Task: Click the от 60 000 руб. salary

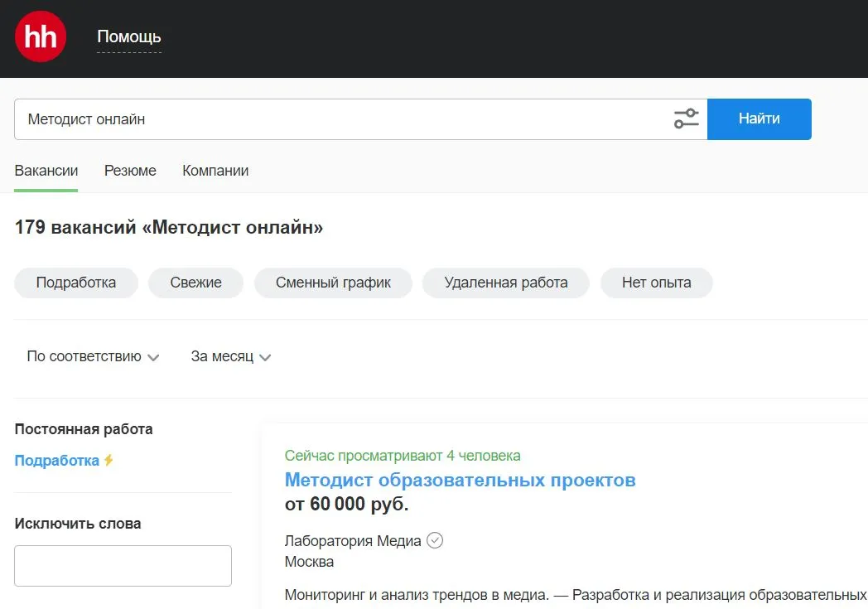Action: (x=346, y=504)
